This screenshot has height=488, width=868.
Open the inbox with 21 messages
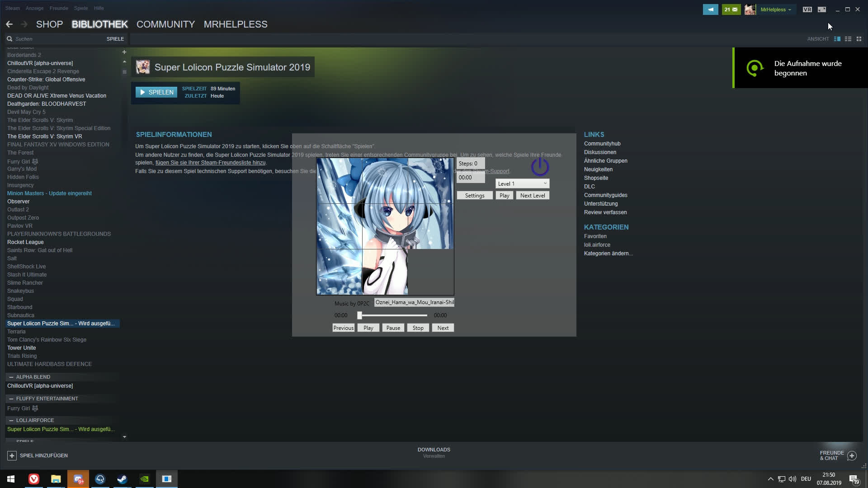point(731,9)
